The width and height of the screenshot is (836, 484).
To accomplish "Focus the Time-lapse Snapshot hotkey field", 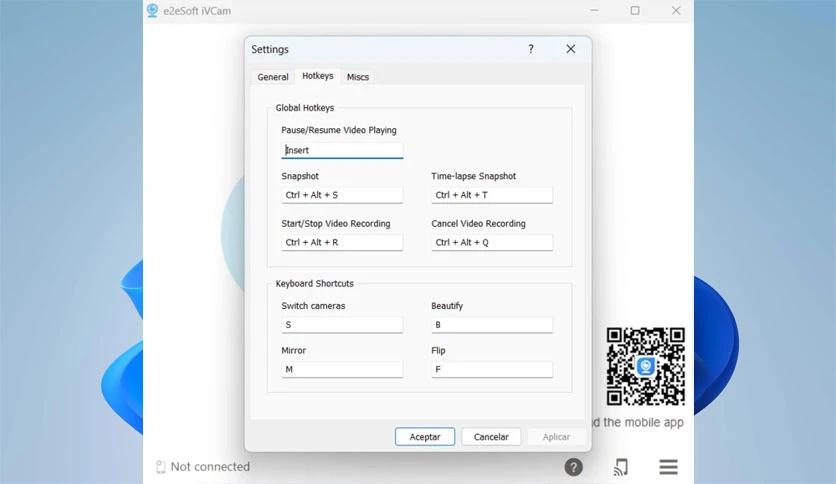I will tap(492, 196).
